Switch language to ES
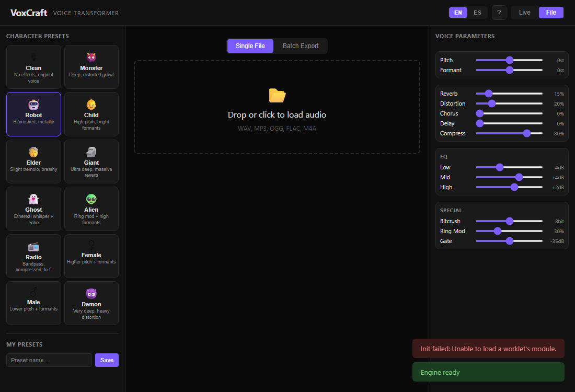This screenshot has height=392, width=575. 477,13
